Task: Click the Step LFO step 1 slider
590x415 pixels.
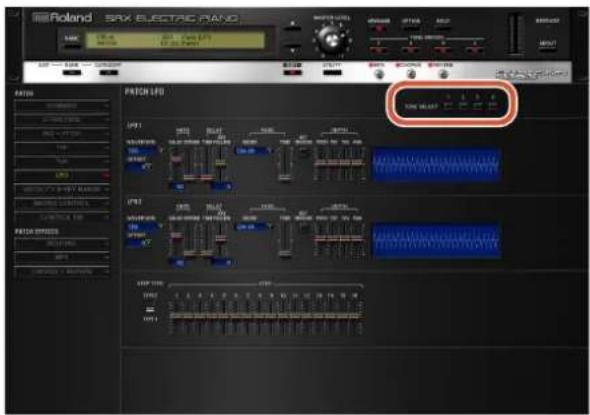Action: point(175,317)
